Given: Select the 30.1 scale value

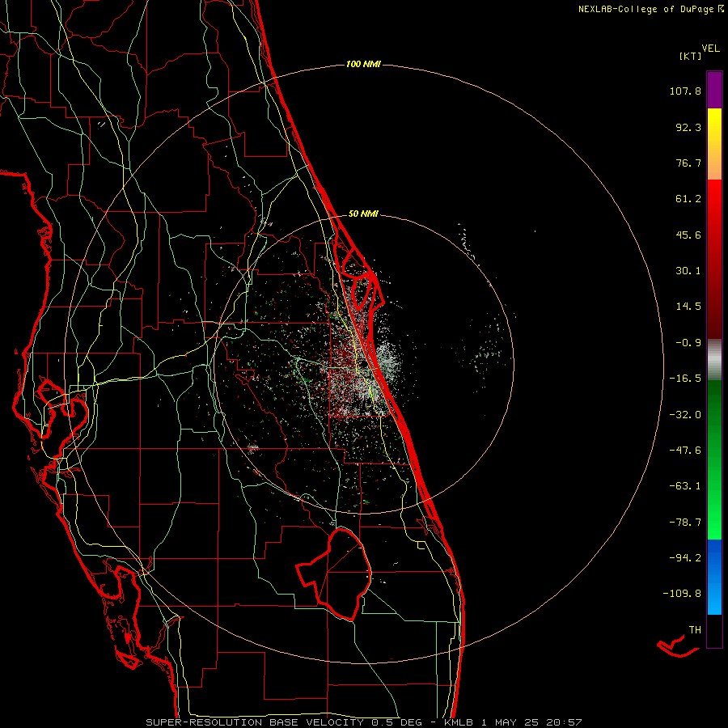Looking at the screenshot, I should [x=688, y=271].
